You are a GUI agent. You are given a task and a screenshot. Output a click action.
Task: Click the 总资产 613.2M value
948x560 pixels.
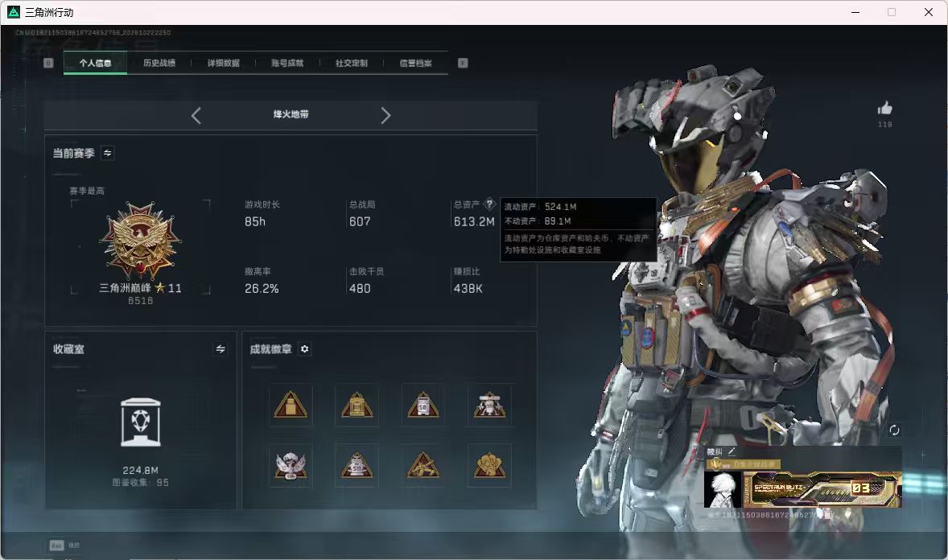pos(474,222)
